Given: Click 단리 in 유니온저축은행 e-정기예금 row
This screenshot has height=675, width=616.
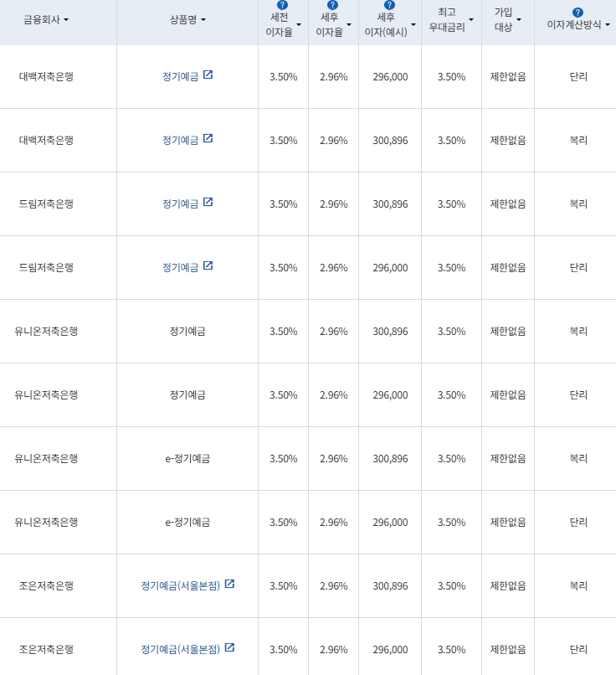Looking at the screenshot, I should point(578,523).
